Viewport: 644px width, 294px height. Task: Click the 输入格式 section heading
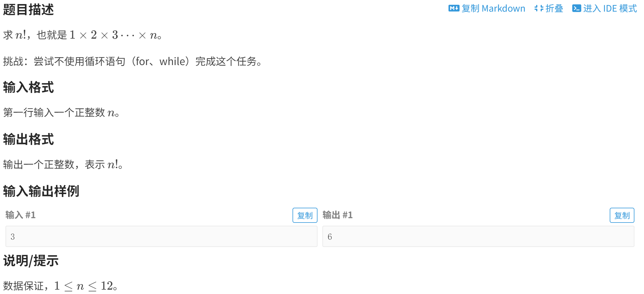click(x=28, y=87)
